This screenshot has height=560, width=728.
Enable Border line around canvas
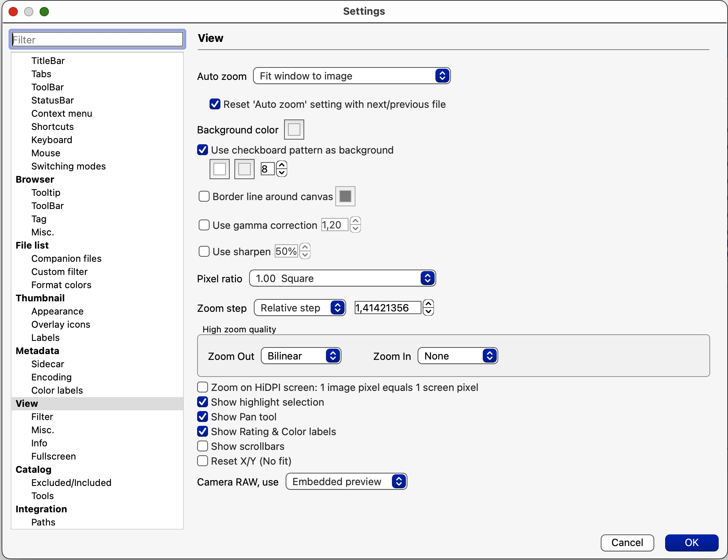click(204, 197)
